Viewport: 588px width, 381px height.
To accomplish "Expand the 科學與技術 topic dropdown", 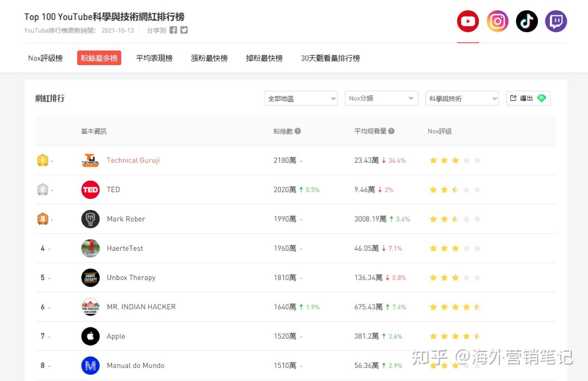I will [462, 98].
